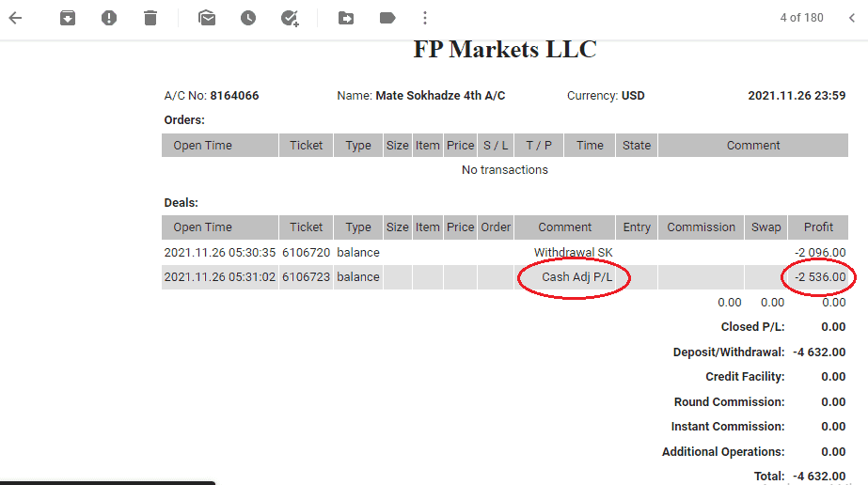This screenshot has height=485, width=868.
Task: Click ticket number 6106720
Action: (x=306, y=253)
